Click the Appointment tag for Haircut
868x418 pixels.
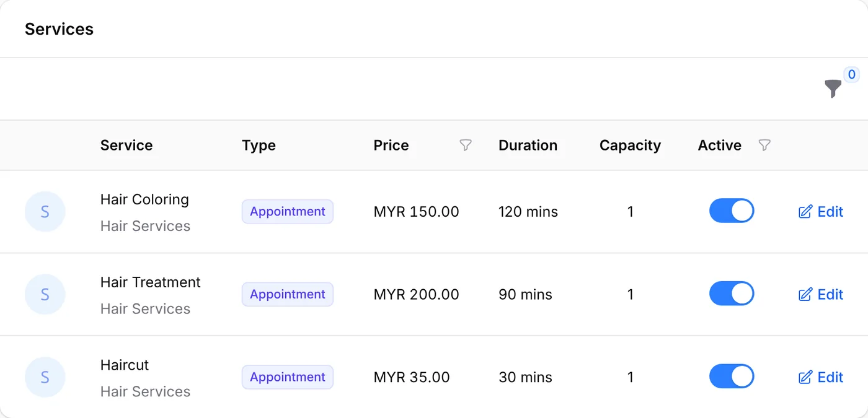point(288,377)
